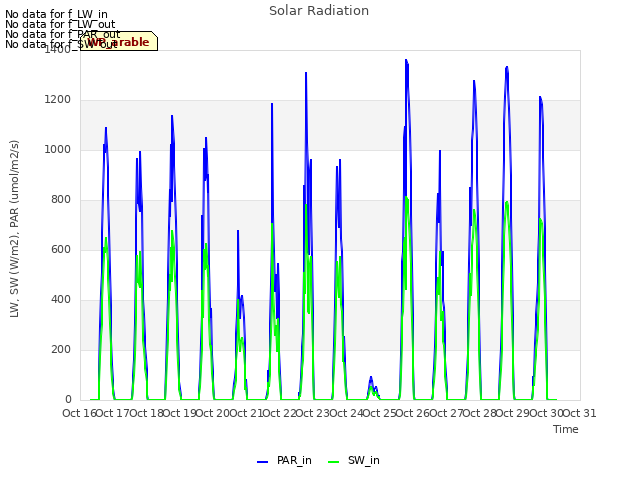Click the green SW_in legend line swatch
This screenshot has width=640, height=480.
point(333,462)
